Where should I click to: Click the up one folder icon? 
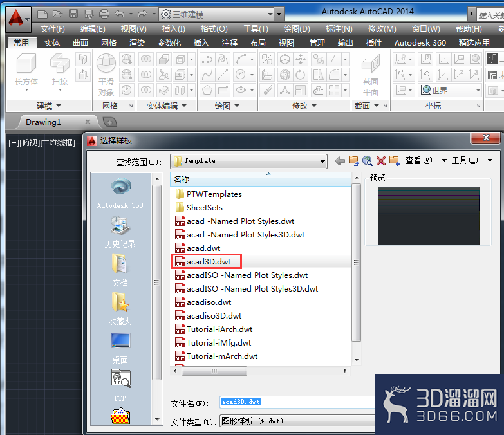point(353,161)
